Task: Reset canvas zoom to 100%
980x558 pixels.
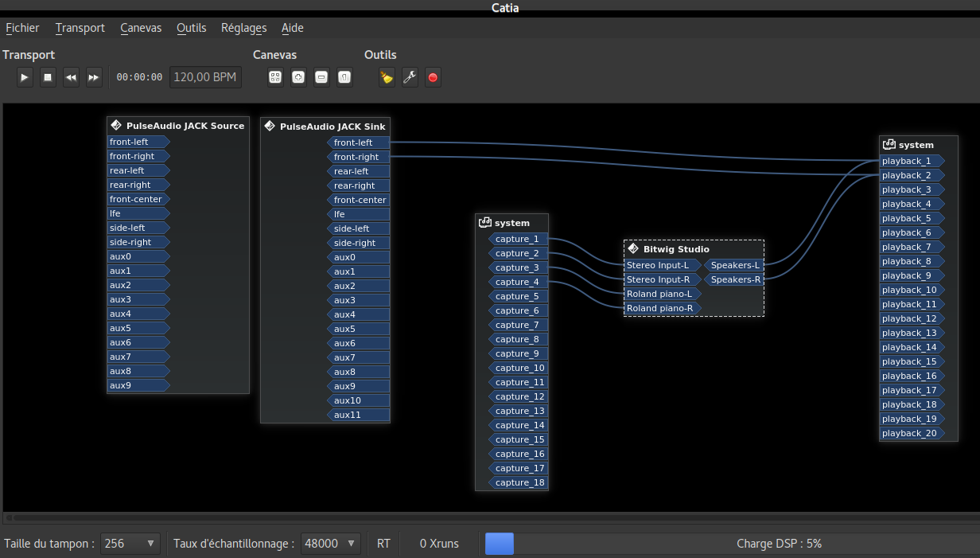Action: tap(344, 77)
